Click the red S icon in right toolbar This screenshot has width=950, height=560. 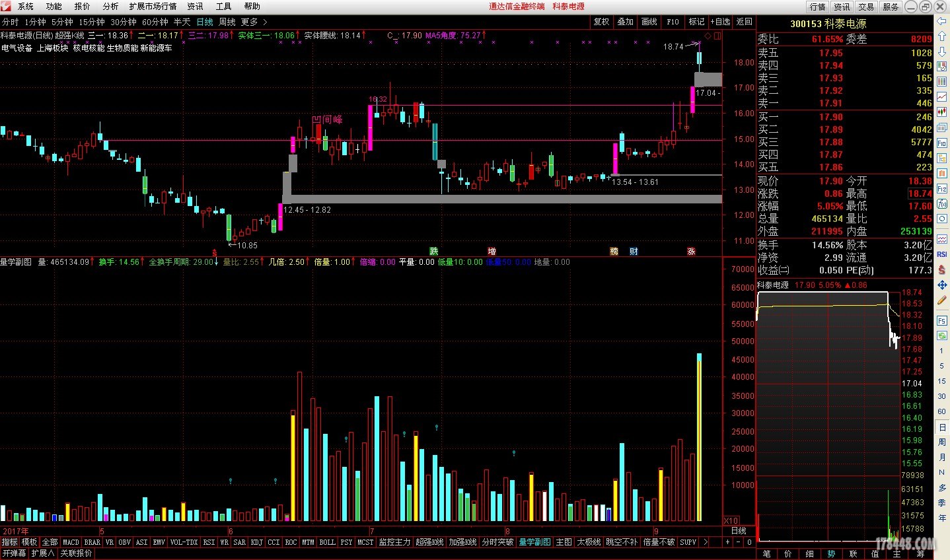pyautogui.click(x=941, y=269)
